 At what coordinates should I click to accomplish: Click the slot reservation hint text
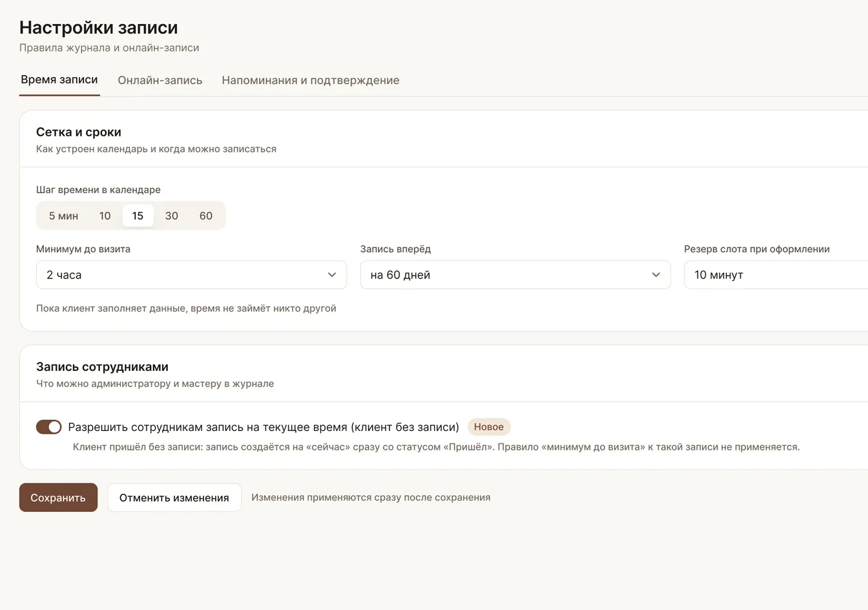coord(186,308)
